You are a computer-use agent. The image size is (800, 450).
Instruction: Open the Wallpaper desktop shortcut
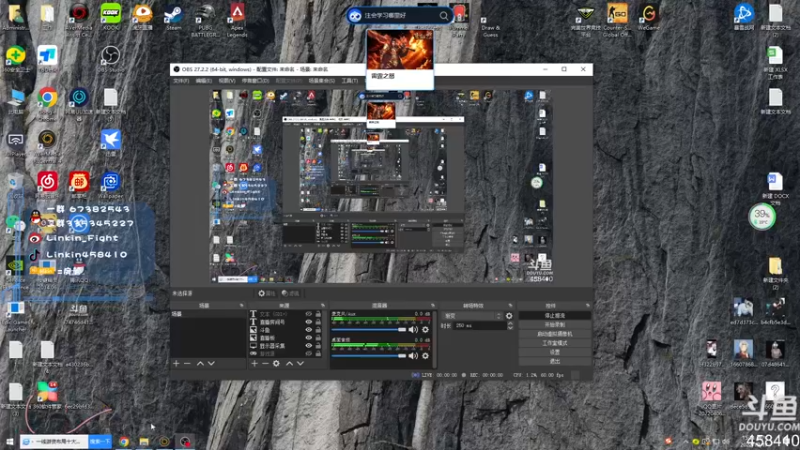pyautogui.click(x=111, y=186)
